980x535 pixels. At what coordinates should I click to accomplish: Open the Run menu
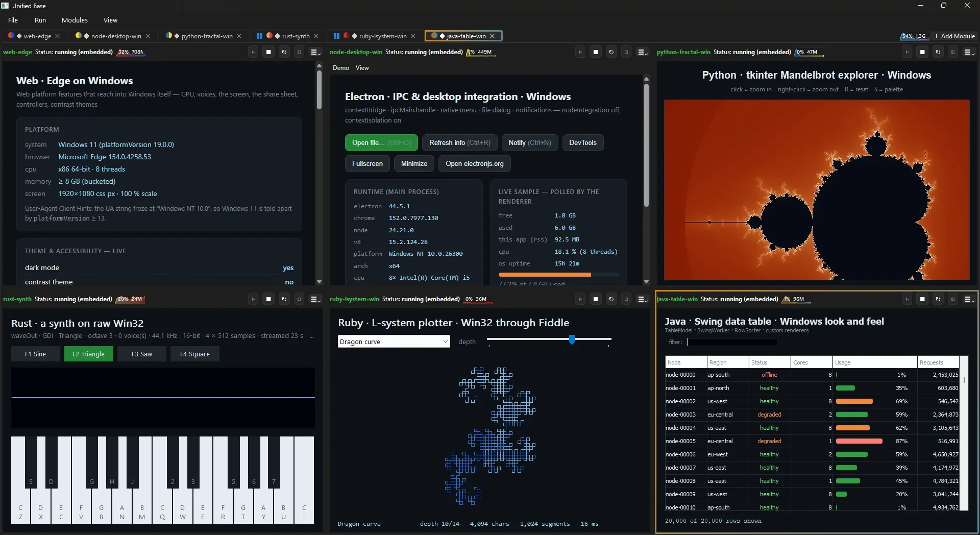40,20
